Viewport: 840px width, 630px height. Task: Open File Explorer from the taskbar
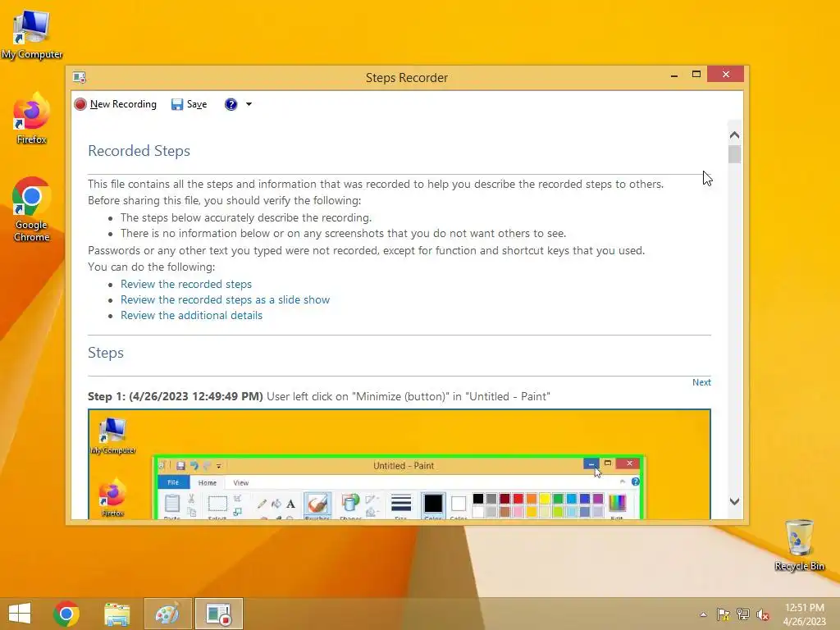116,614
